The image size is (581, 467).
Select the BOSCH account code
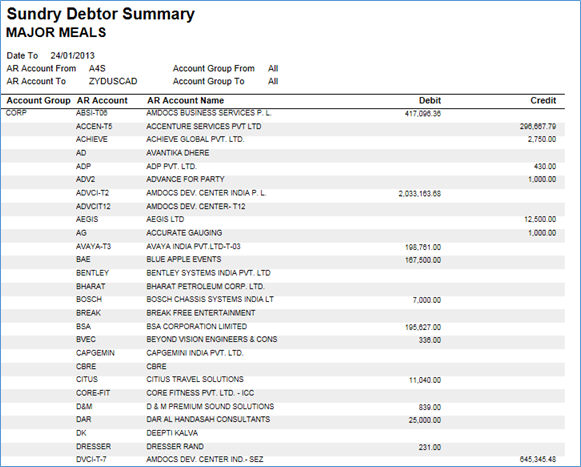[x=89, y=299]
